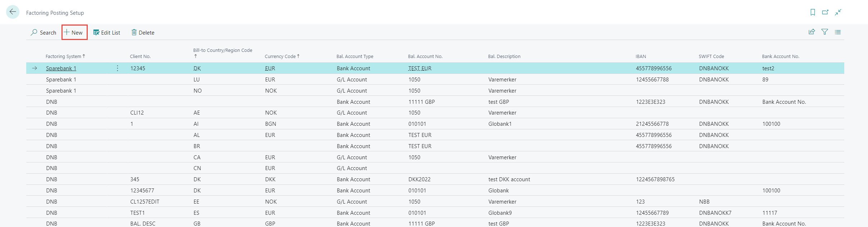The image size is (868, 227).
Task: Click the back arrow button
Action: tap(13, 12)
